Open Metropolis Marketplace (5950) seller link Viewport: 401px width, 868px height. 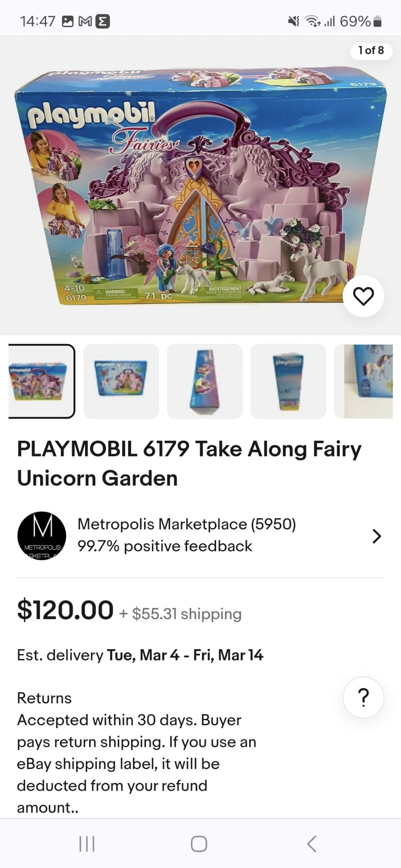click(x=186, y=524)
